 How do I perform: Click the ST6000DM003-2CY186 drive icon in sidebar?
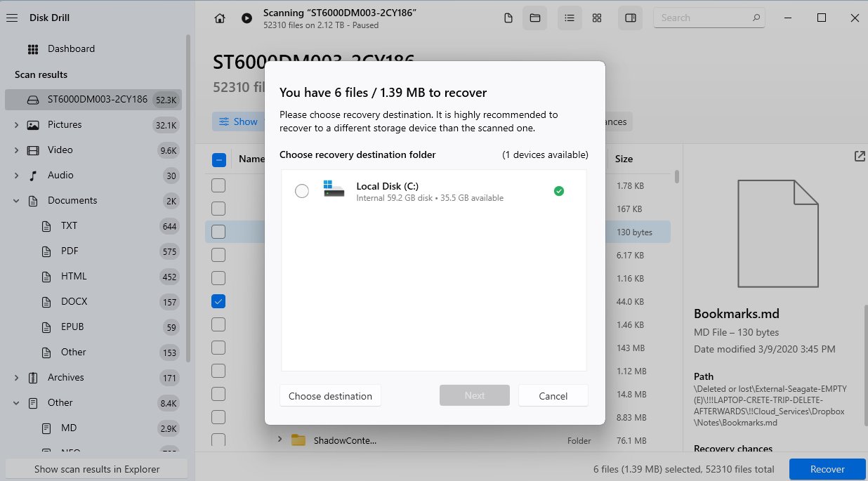click(33, 100)
